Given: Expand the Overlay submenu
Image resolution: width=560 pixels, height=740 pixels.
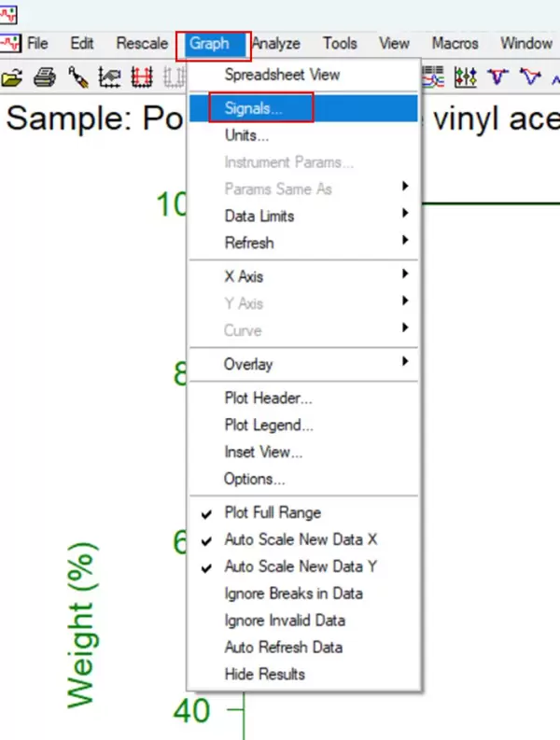Looking at the screenshot, I should (x=248, y=364).
